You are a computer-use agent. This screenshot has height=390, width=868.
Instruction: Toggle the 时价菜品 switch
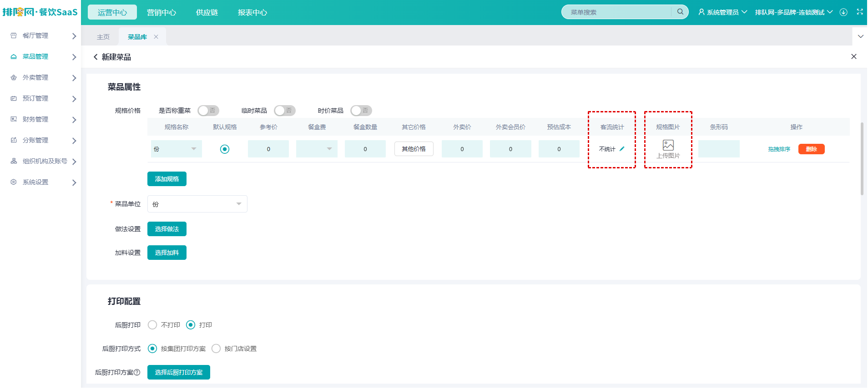pos(361,111)
